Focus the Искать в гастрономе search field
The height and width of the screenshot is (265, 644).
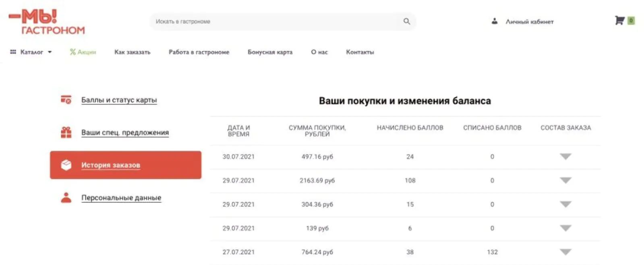(x=283, y=21)
